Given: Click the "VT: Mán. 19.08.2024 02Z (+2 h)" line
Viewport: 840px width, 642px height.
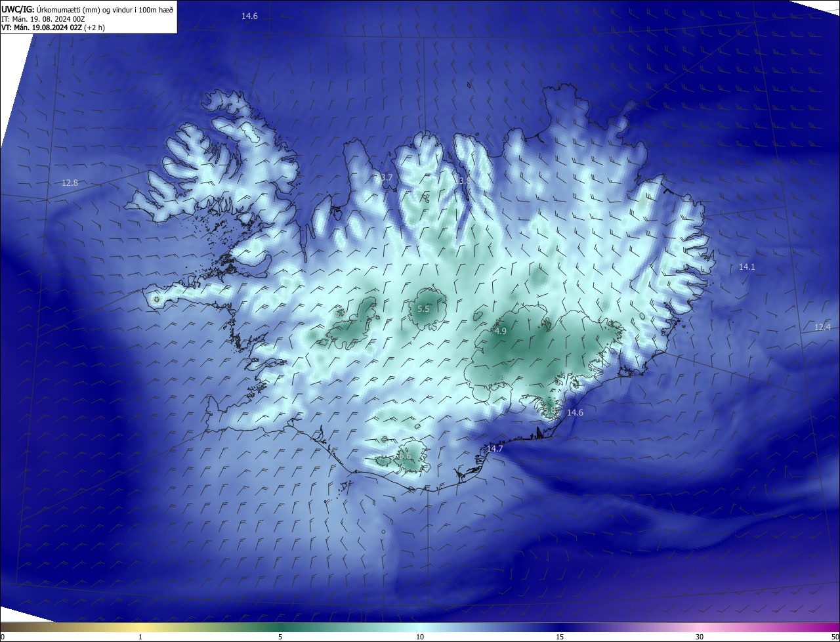Looking at the screenshot, I should (x=53, y=28).
